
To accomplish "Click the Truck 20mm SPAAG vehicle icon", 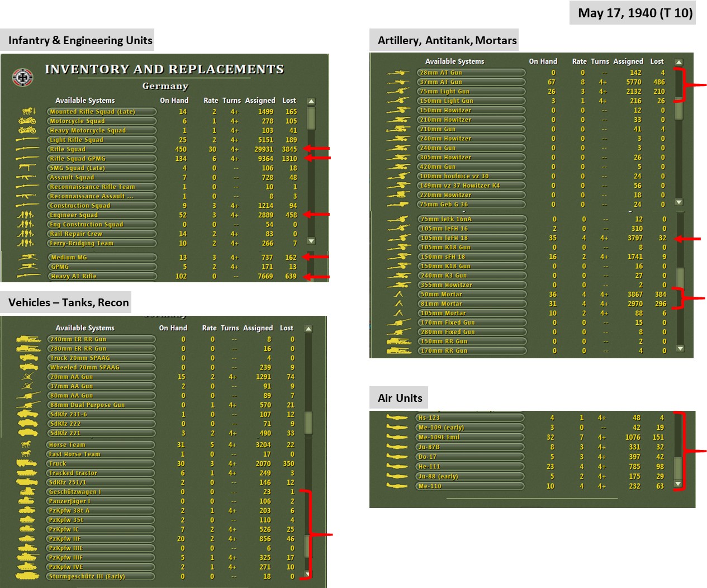I will 29,358.
